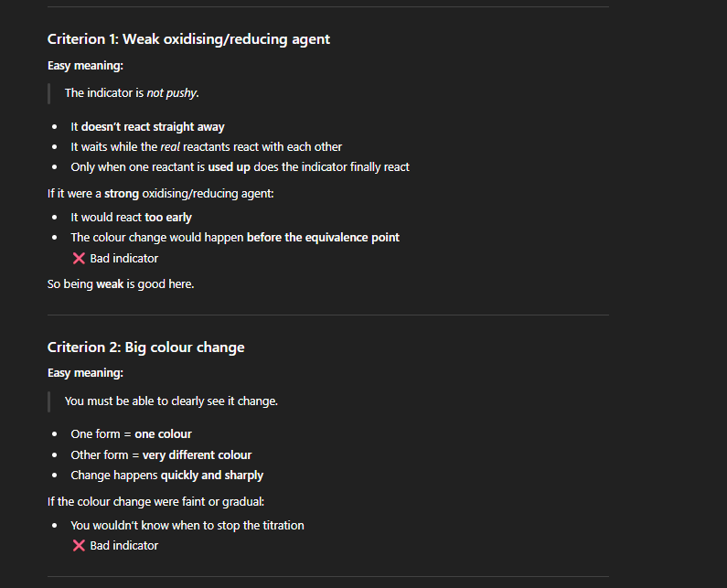Select the "The indicator is not pushy" quote

tap(132, 93)
